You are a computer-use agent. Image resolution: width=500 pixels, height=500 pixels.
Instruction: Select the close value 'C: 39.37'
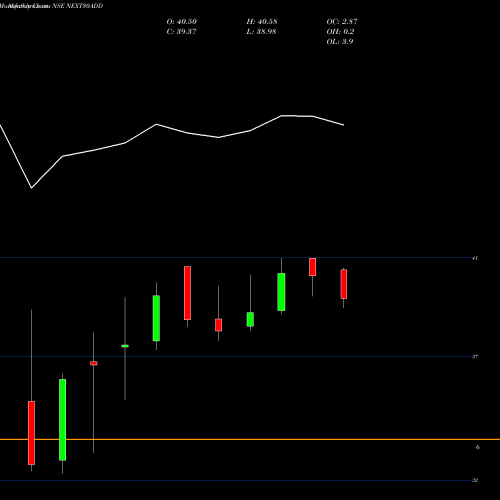(x=181, y=32)
